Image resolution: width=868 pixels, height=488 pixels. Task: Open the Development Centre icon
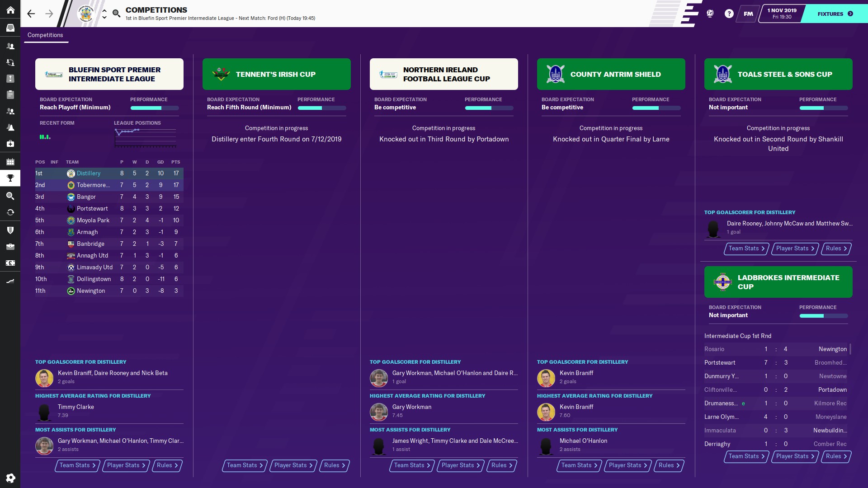tap(10, 281)
